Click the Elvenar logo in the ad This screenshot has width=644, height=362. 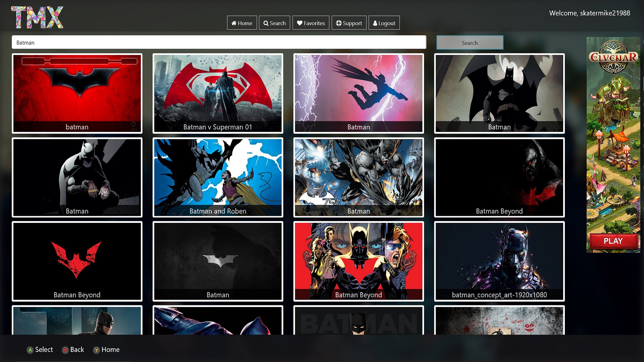click(x=613, y=57)
